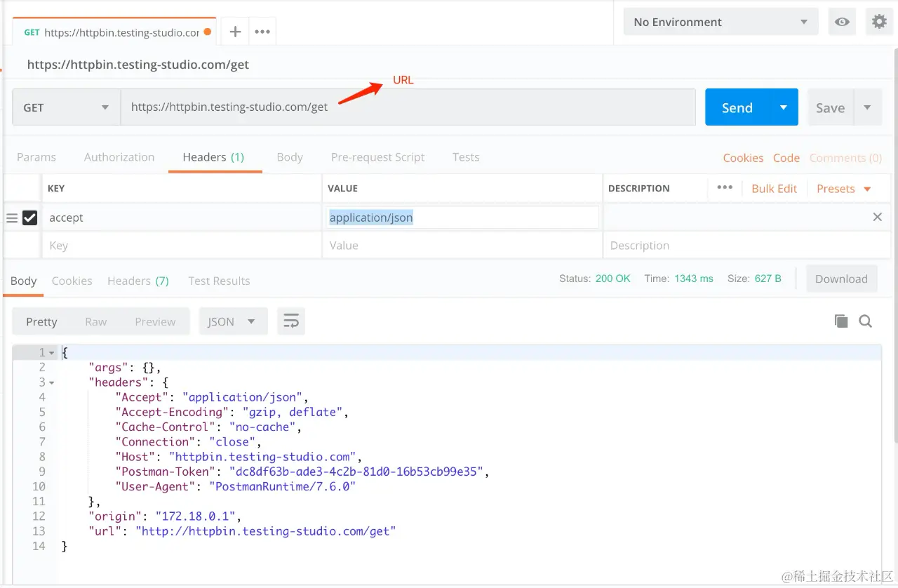This screenshot has height=588, width=898.
Task: Open the No Environment dropdown
Action: 721,22
